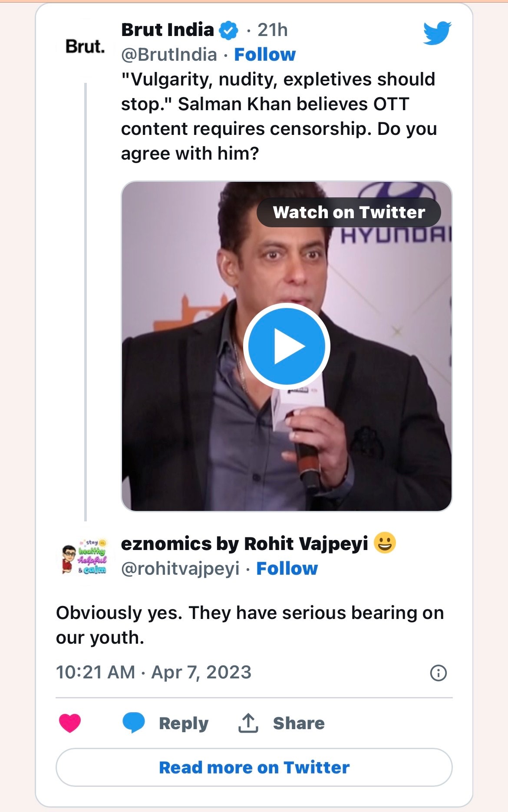Image resolution: width=508 pixels, height=812 pixels.
Task: Open the @BrutIndia handle
Action: click(169, 54)
